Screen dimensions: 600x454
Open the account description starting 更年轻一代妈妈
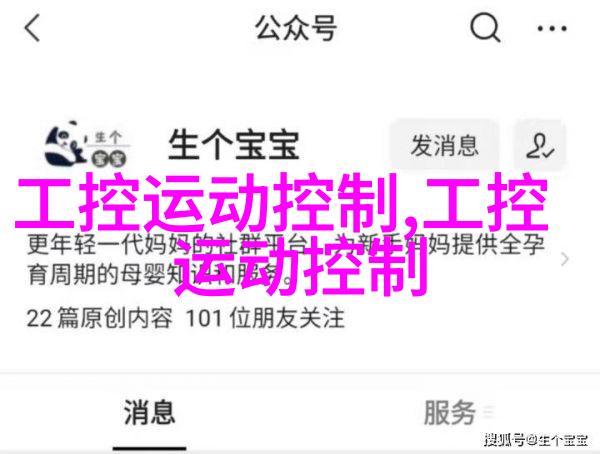coord(286,260)
